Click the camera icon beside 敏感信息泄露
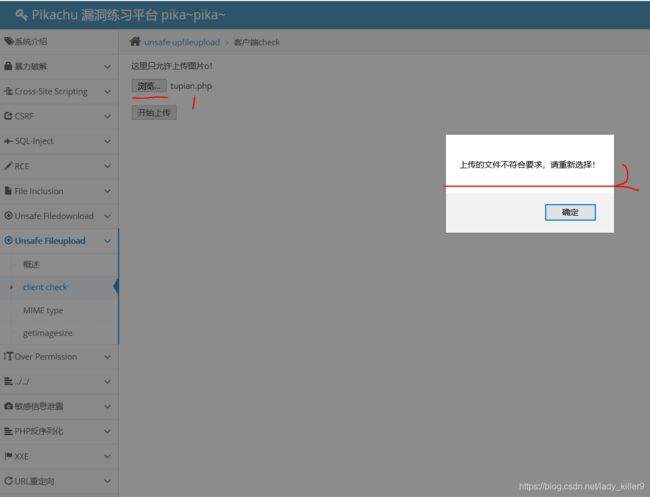Screen dimensions: 650x497 coord(8,406)
